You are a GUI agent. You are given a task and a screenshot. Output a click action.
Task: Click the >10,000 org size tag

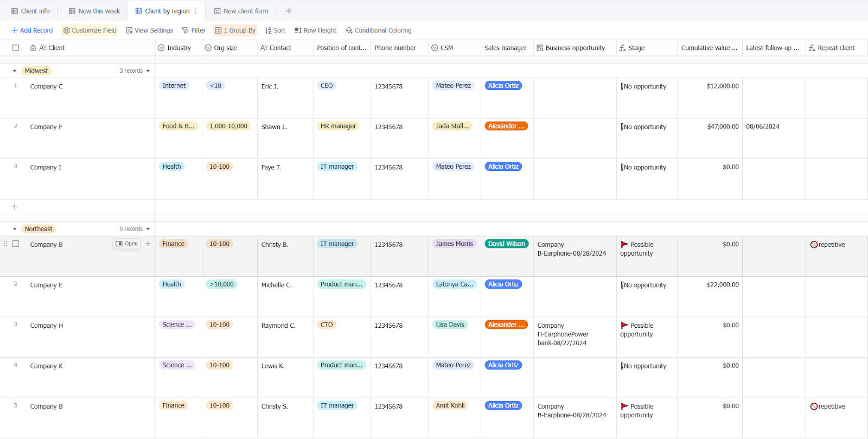tap(222, 284)
